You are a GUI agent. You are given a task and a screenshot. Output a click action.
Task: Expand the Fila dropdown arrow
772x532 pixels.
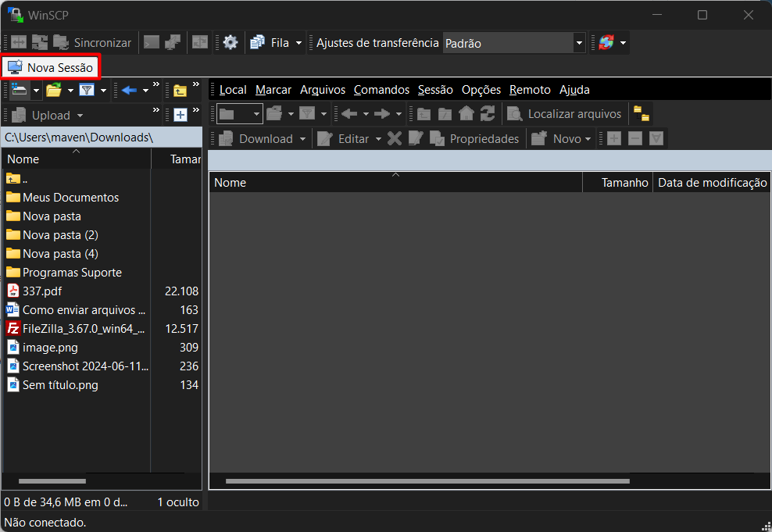(298, 43)
